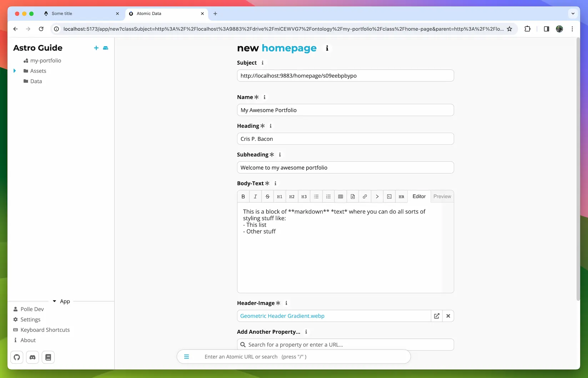Insert a horizontal rule (HR)
The width and height of the screenshot is (588, 378).
[401, 197]
